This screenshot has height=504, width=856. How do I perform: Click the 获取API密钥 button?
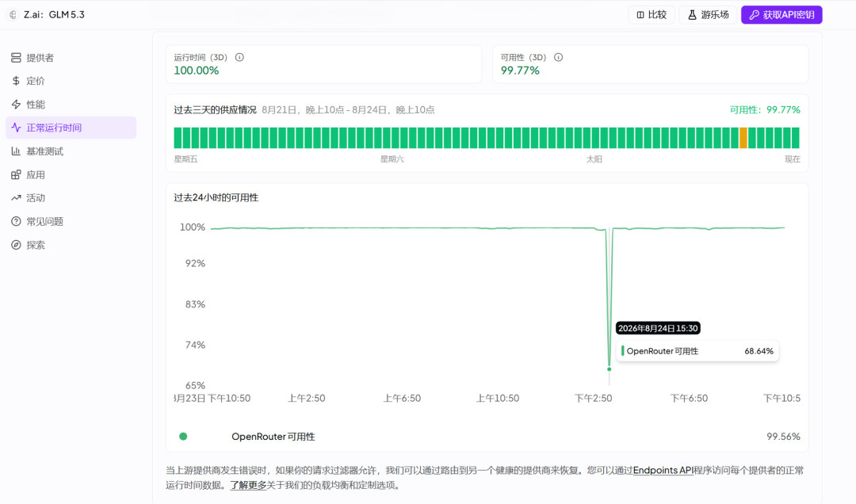coord(781,15)
